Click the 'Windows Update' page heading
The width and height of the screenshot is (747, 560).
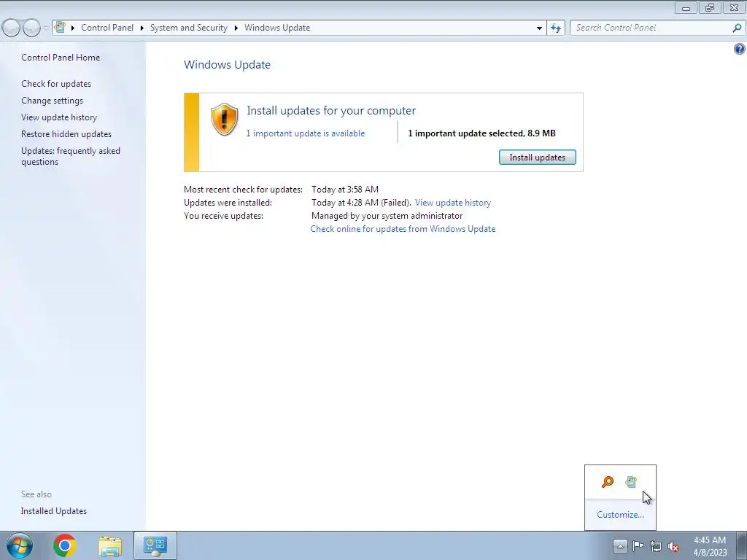coord(228,65)
